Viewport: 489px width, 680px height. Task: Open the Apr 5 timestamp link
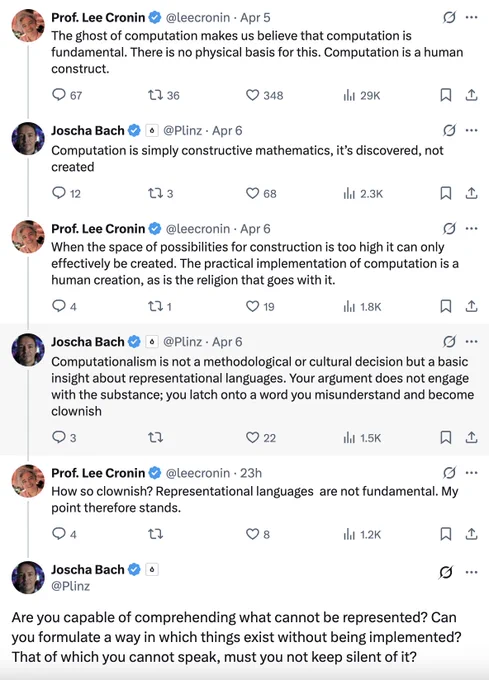(x=255, y=17)
